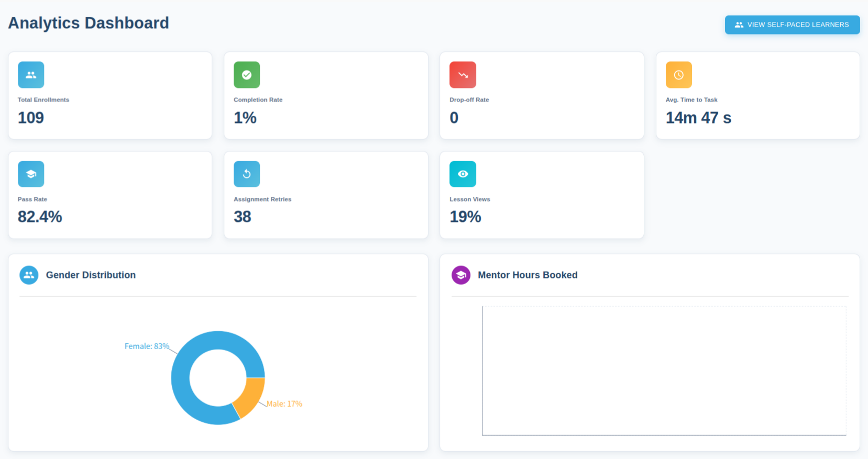Click the 82.4% Pass Rate value
This screenshot has width=868, height=459.
[40, 217]
